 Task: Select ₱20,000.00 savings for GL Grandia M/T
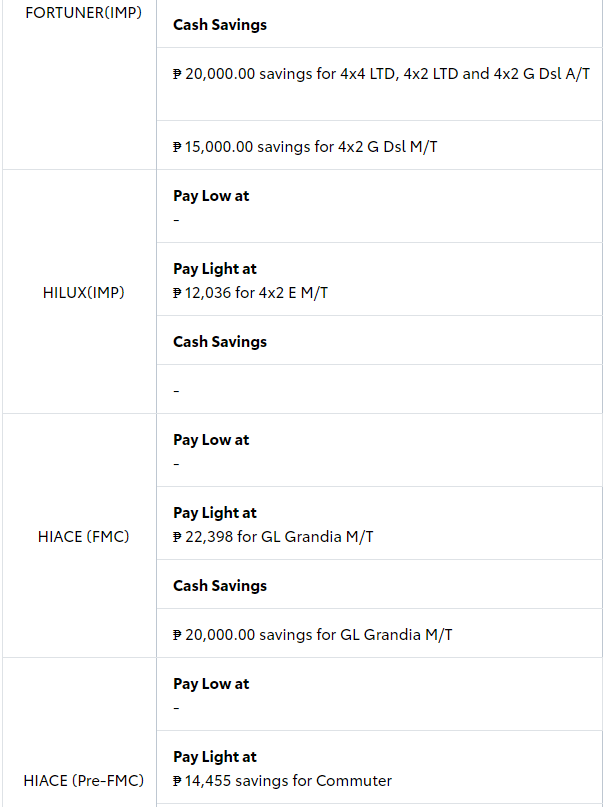(x=313, y=635)
